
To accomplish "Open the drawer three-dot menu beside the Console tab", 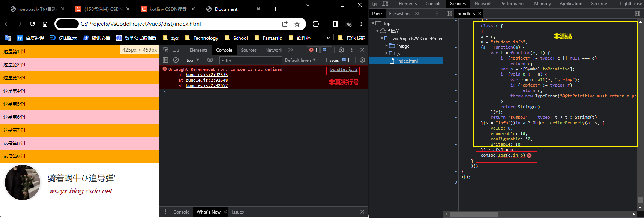I will coord(165,212).
